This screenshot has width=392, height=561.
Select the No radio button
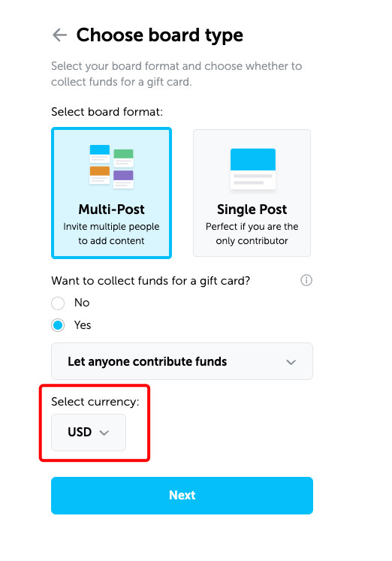pyautogui.click(x=58, y=303)
